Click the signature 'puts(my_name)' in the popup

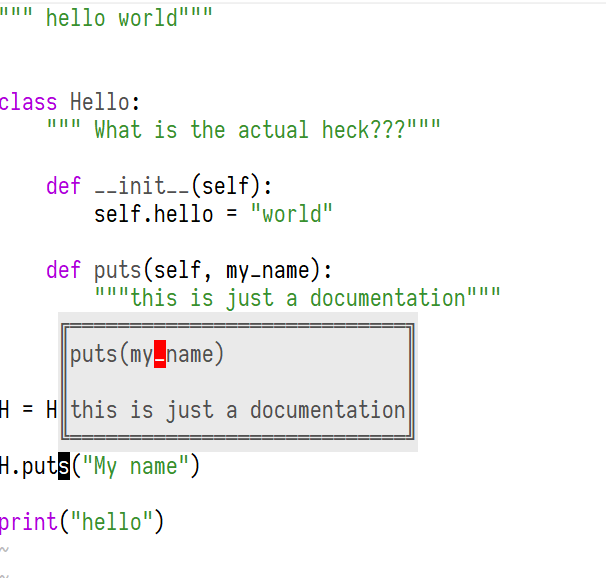(147, 354)
